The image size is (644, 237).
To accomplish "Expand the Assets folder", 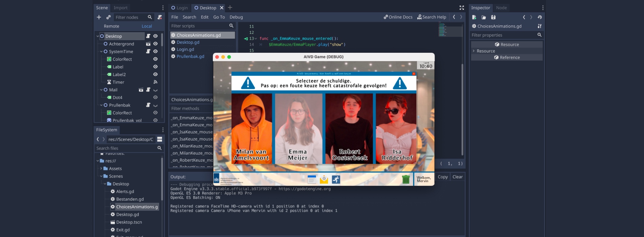I will click(x=101, y=169).
